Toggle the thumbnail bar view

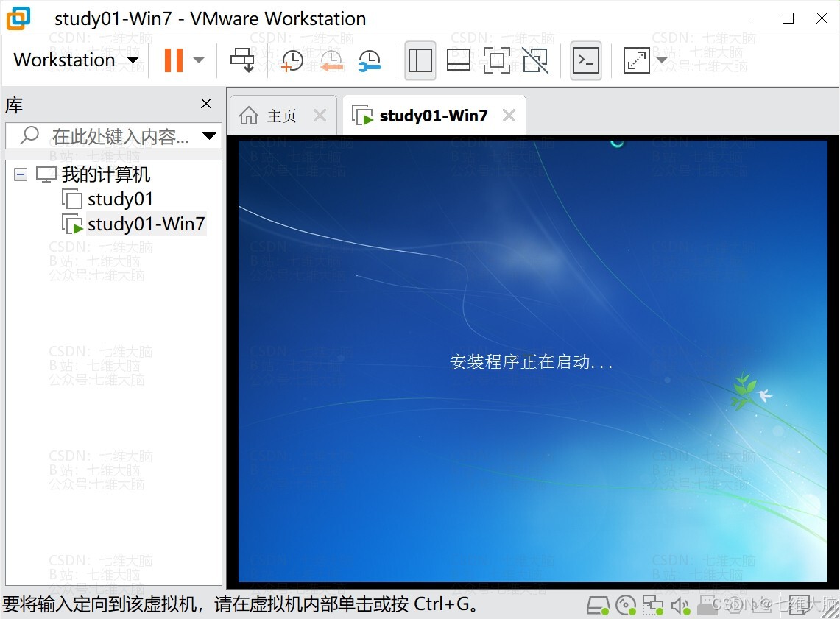click(459, 60)
